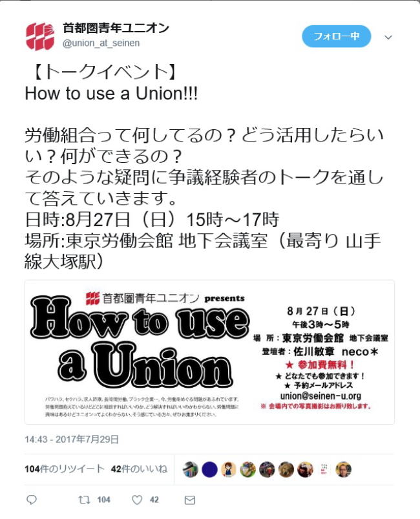
Task: Click the retweet count 104 beside arrows
Action: 103,500
